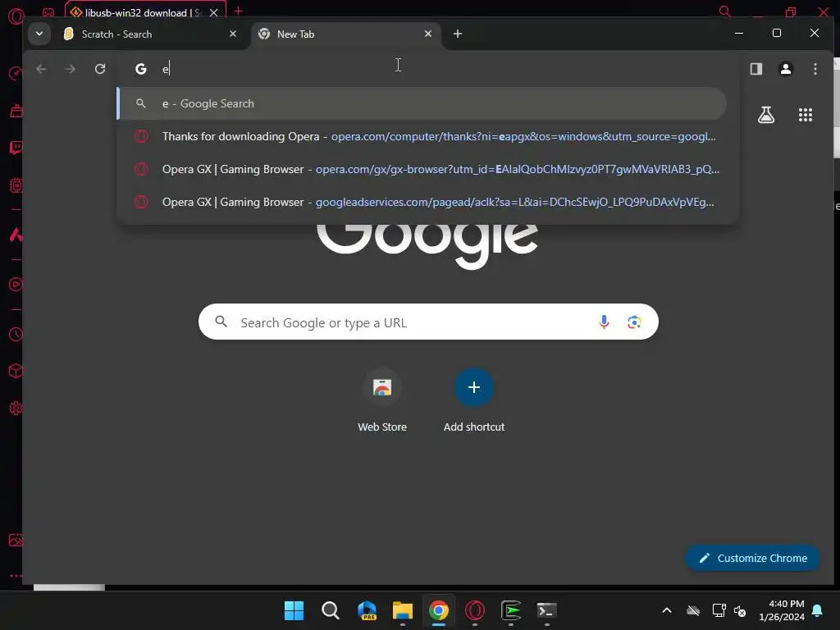Go back in Chrome
The image size is (840, 630).
[41, 69]
